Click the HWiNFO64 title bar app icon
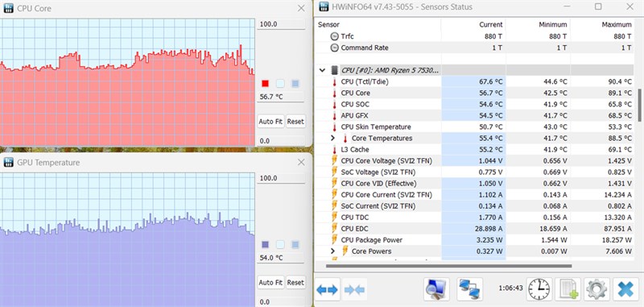Viewport: 644px width, 307px height. pos(324,6)
